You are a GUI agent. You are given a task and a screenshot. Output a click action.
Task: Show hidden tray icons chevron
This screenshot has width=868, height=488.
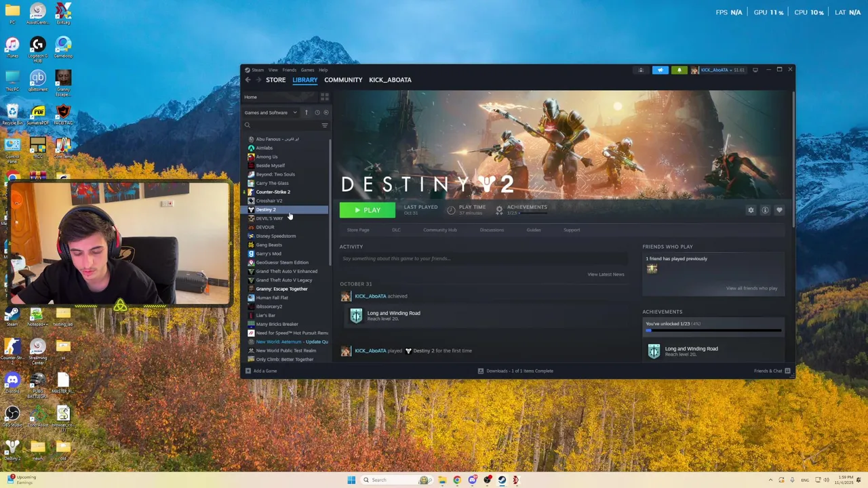[770, 480]
